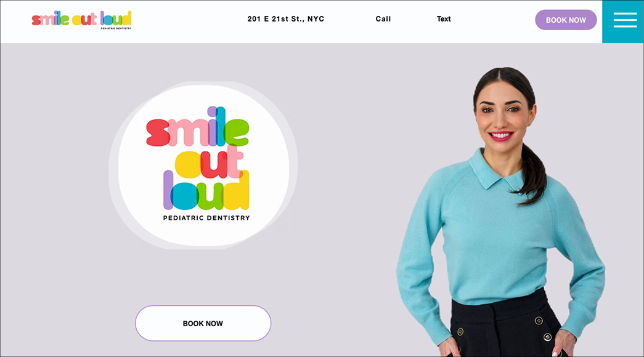
Task: Open the hamburger menu icon
Action: coord(625,20)
